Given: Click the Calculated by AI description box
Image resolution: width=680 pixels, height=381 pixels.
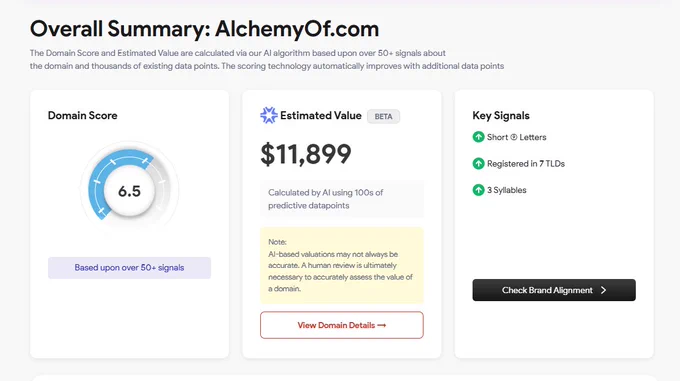Looking at the screenshot, I should click(342, 199).
